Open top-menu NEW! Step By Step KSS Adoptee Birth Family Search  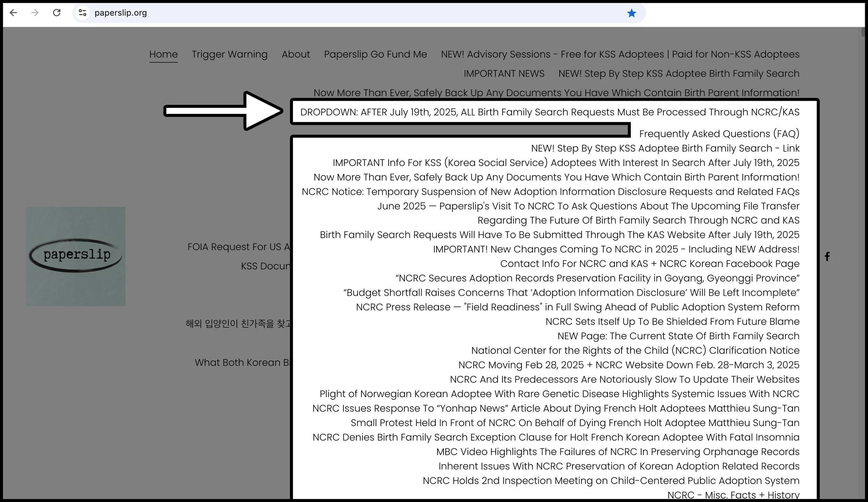(679, 74)
